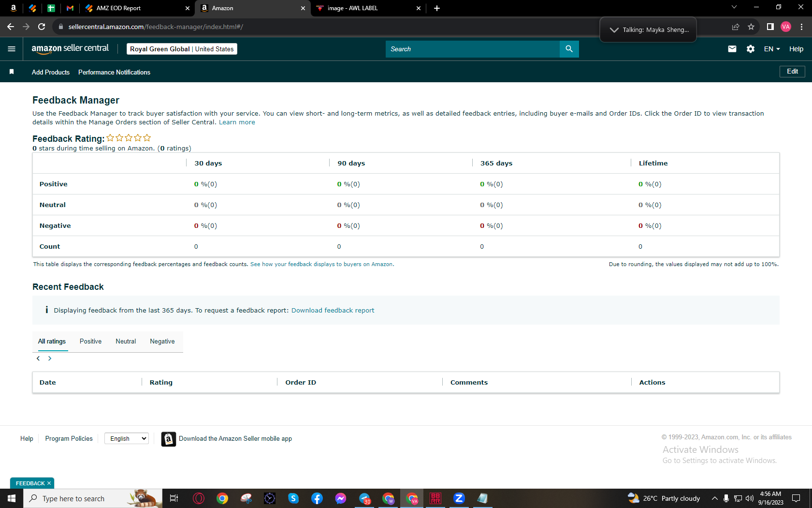Open Opera browser from taskbar

coord(199,498)
